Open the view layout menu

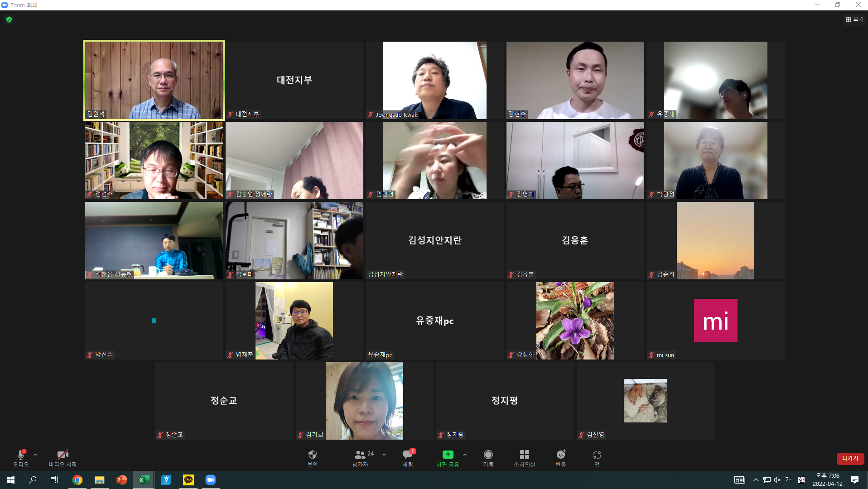(x=854, y=19)
